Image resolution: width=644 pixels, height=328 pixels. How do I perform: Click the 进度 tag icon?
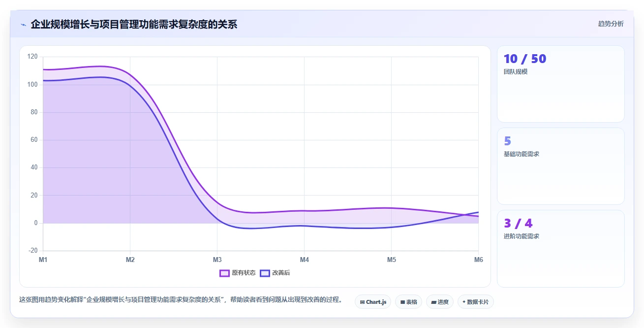434,302
